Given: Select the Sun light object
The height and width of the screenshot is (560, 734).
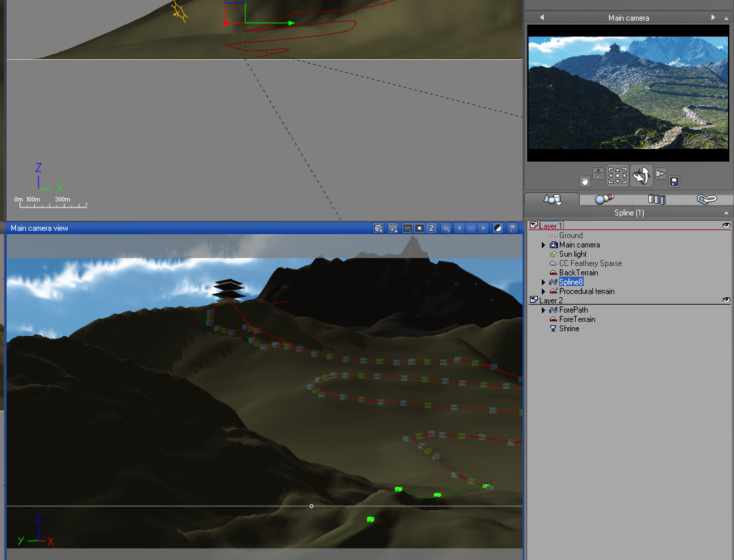Looking at the screenshot, I should 572,254.
